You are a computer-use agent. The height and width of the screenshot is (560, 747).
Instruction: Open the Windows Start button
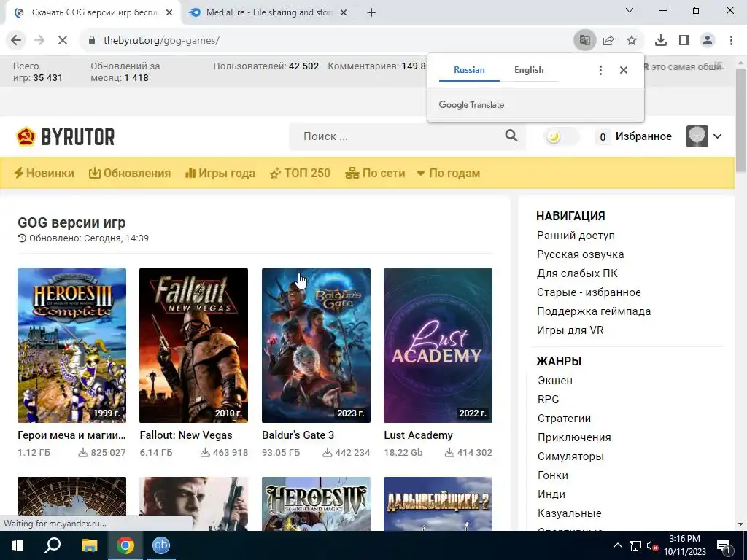click(x=18, y=545)
